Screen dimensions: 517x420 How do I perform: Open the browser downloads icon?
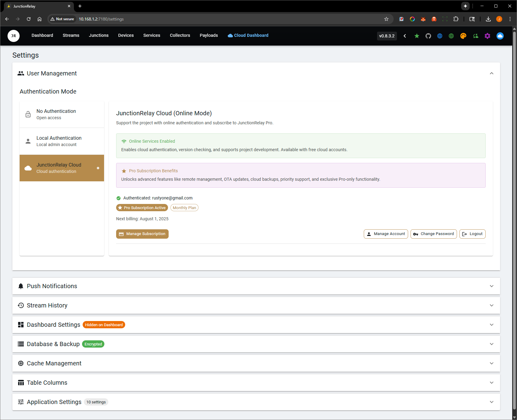click(488, 19)
